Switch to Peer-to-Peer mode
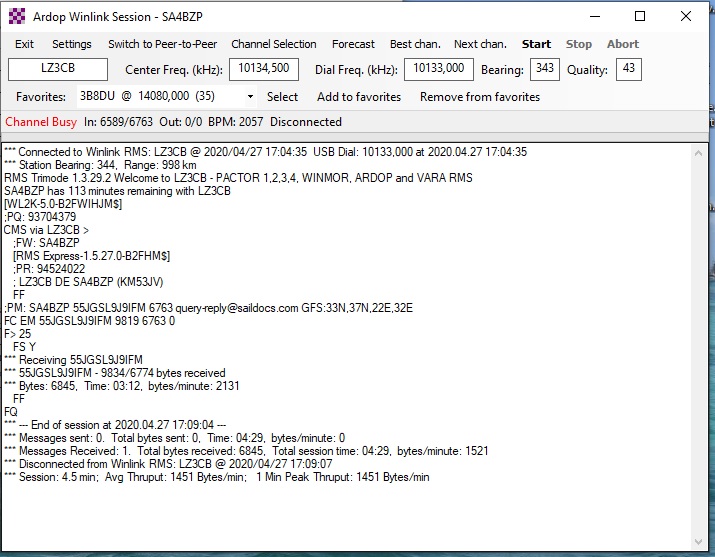715x557 pixels. (162, 44)
